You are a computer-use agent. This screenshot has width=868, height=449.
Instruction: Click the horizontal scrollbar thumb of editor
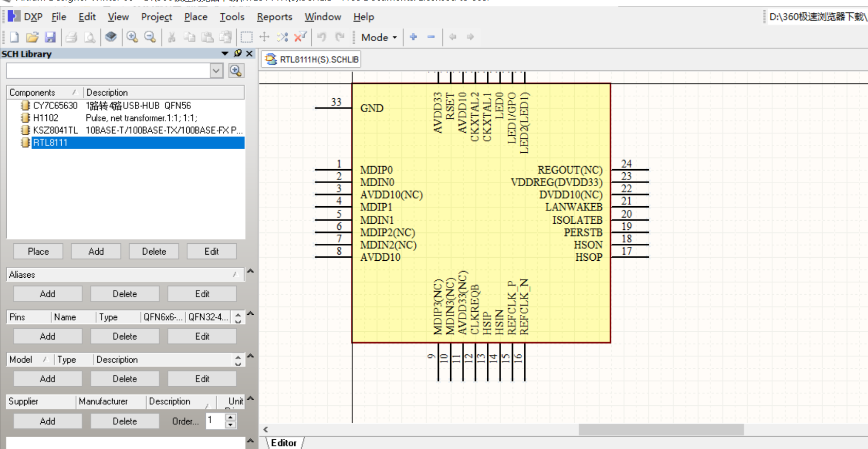[661, 429]
